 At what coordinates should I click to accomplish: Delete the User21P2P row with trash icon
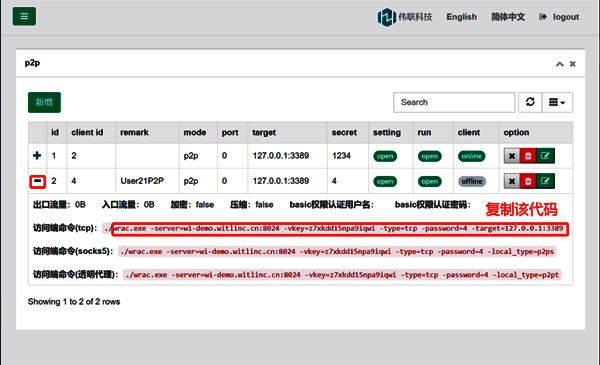[x=528, y=181]
